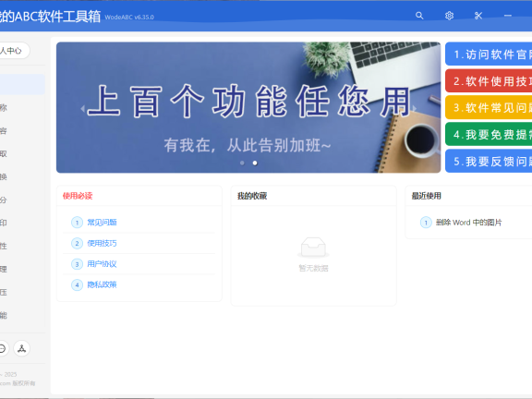This screenshot has height=399, width=532.
Task: Select the first carousel dot indicator
Action: (x=242, y=163)
